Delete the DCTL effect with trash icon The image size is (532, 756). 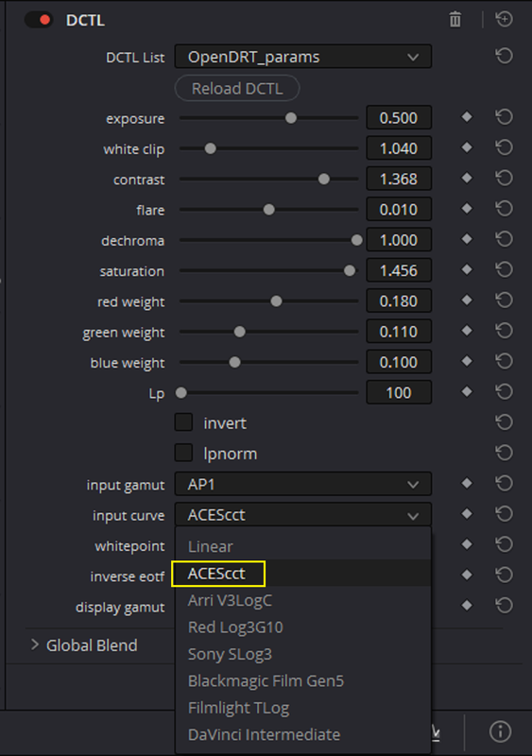[455, 20]
